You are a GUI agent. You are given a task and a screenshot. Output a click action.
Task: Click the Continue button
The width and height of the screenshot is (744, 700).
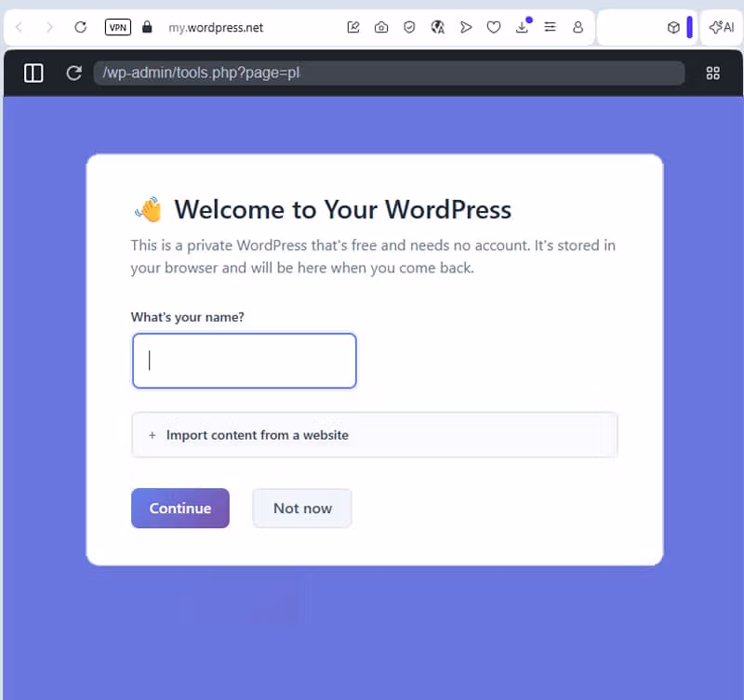pos(180,508)
